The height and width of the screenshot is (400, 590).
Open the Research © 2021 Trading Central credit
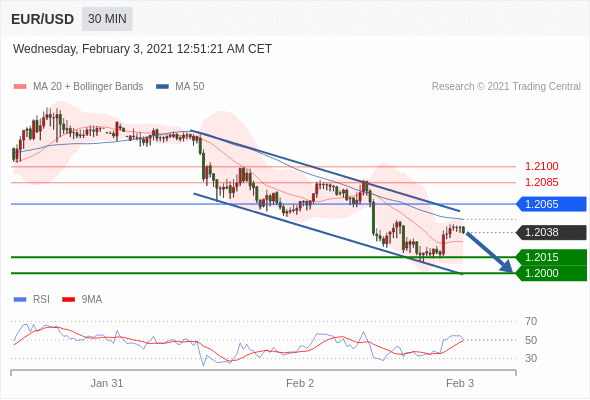(506, 87)
